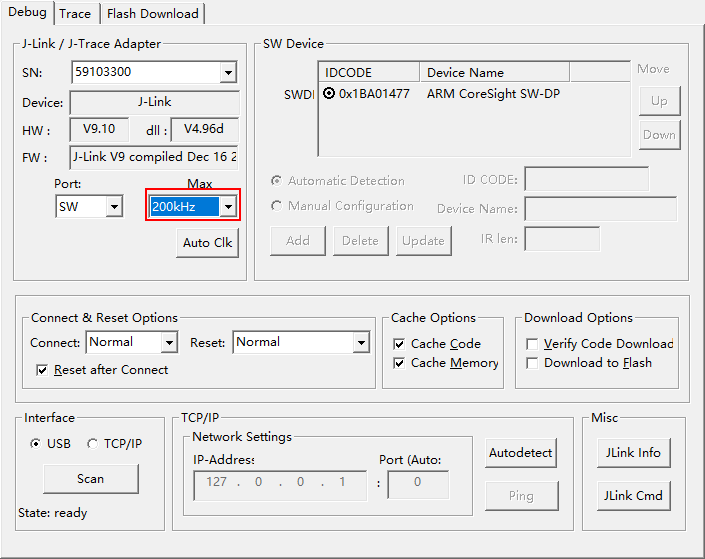705x559 pixels.
Task: Disable the Cache Code checkbox
Action: 399,344
